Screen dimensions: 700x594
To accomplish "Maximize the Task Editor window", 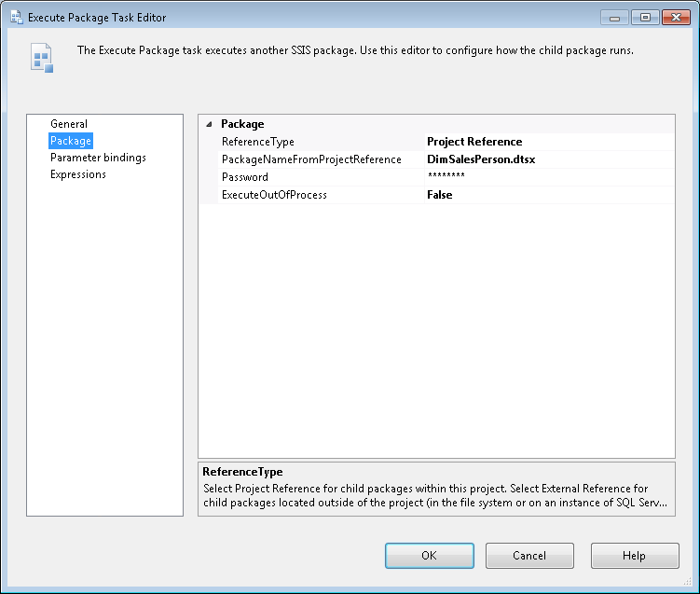I will point(643,17).
